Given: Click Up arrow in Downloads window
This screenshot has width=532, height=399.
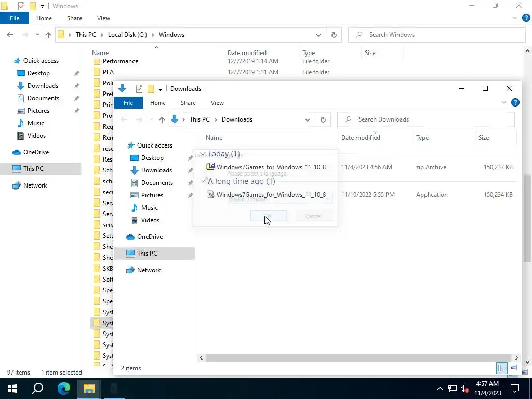Looking at the screenshot, I should tap(162, 119).
